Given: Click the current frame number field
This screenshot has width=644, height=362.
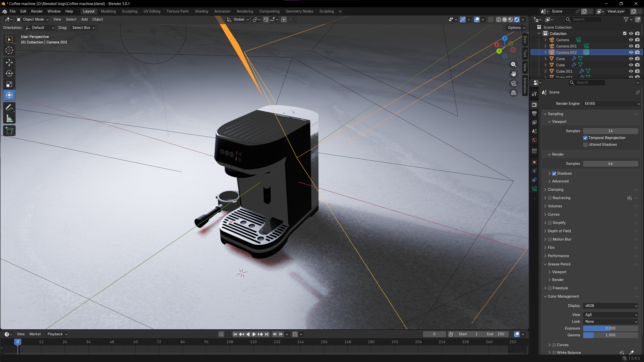Looking at the screenshot, I should (x=434, y=334).
